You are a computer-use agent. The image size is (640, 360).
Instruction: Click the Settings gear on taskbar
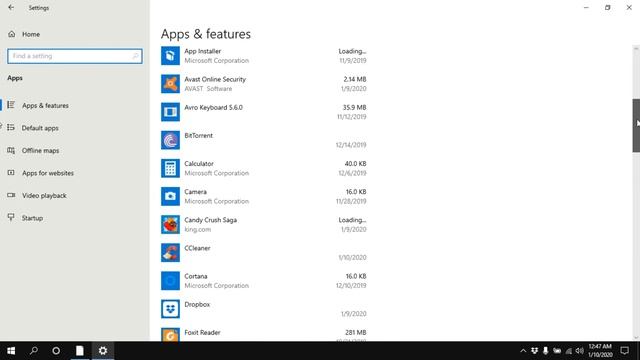point(103,351)
